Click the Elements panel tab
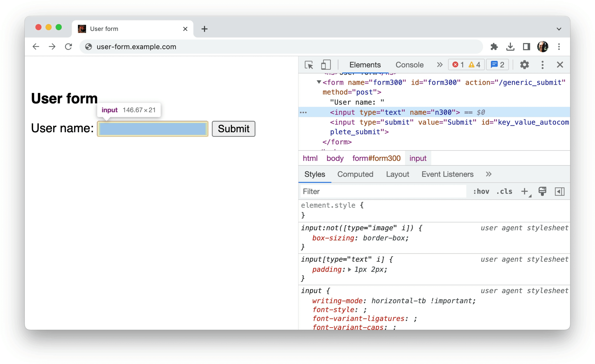Viewport: 595px width, 364px height. [x=365, y=65]
